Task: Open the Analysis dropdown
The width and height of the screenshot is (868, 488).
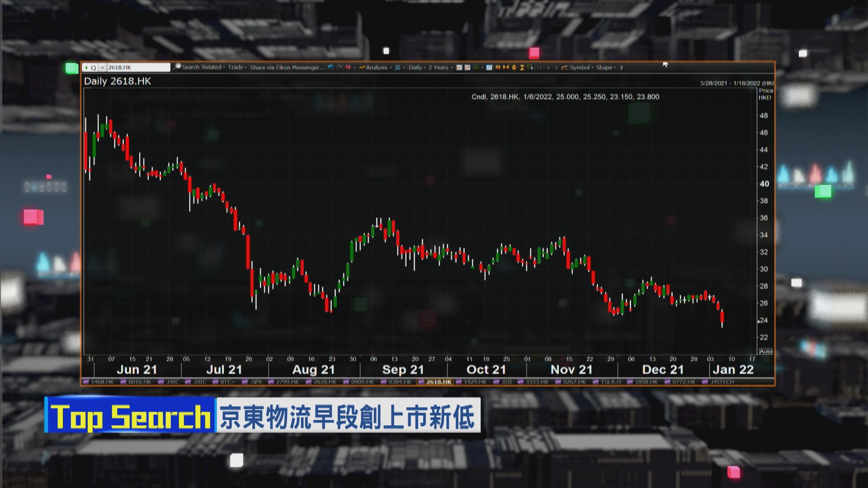Action: (x=376, y=67)
